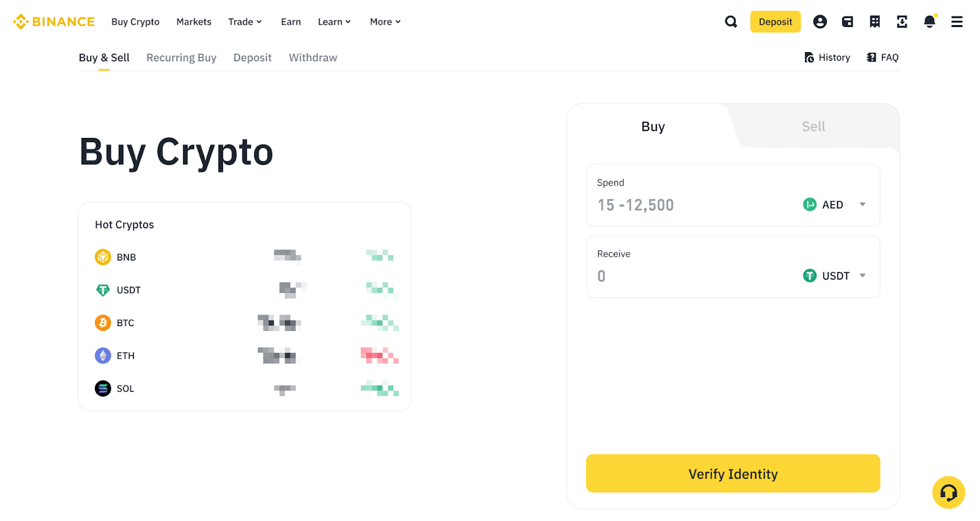Open the Withdraw tab
The height and width of the screenshot is (521, 980).
pyautogui.click(x=313, y=58)
